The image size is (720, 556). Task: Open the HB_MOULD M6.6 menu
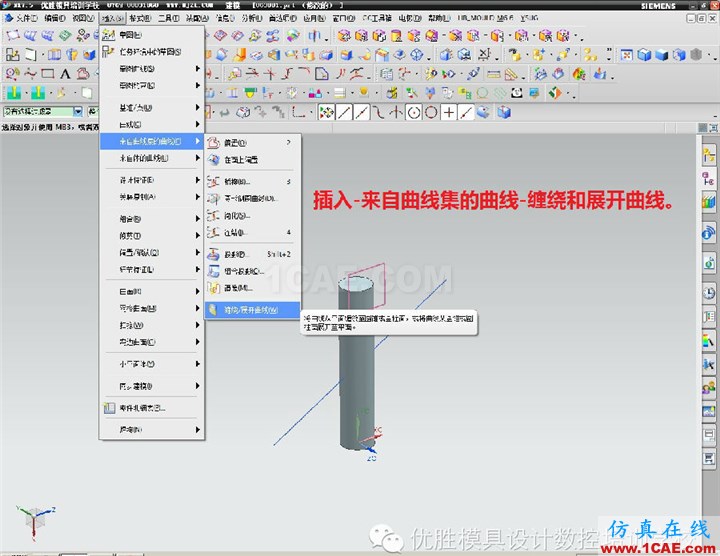point(485,18)
